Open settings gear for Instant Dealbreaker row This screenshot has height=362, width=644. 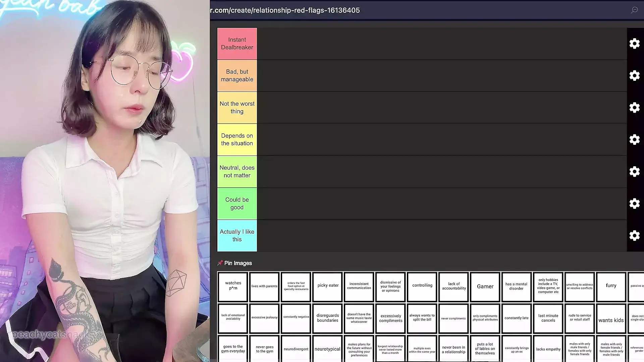click(x=634, y=44)
